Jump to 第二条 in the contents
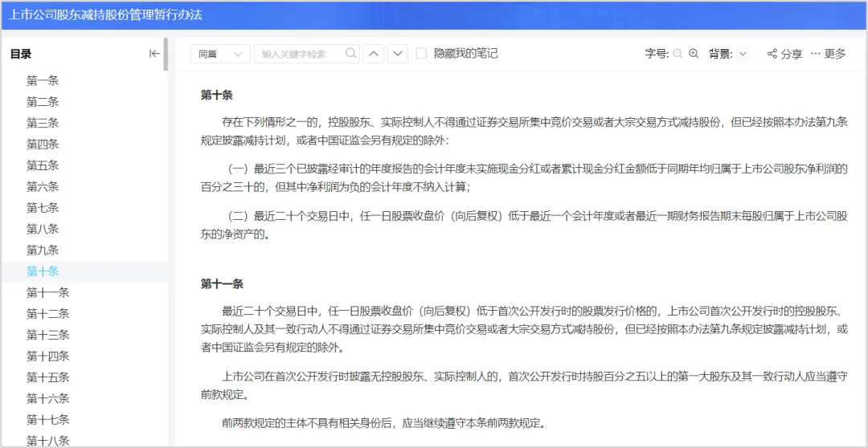Image resolution: width=868 pixels, height=448 pixels. coord(43,102)
